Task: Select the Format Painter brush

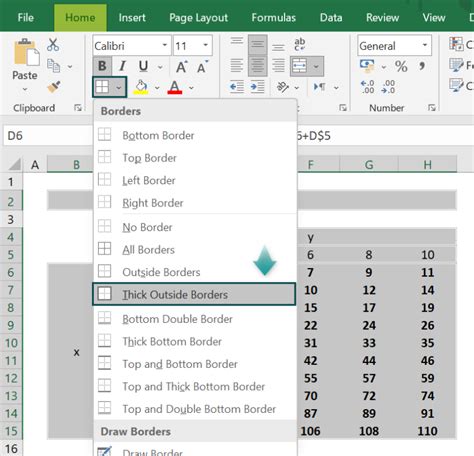Action: click(54, 87)
